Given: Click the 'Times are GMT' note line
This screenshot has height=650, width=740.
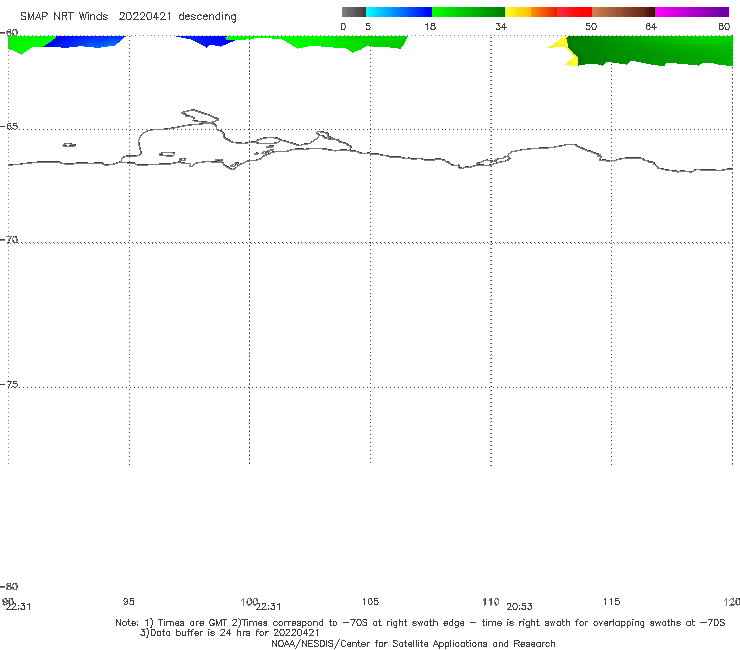Looking at the screenshot, I should pos(420,623).
